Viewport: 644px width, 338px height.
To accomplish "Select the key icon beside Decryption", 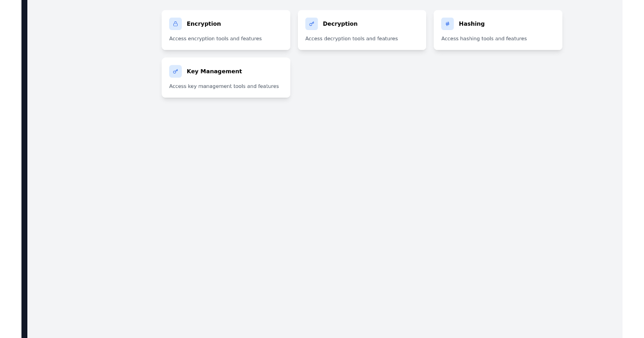I will tap(312, 24).
